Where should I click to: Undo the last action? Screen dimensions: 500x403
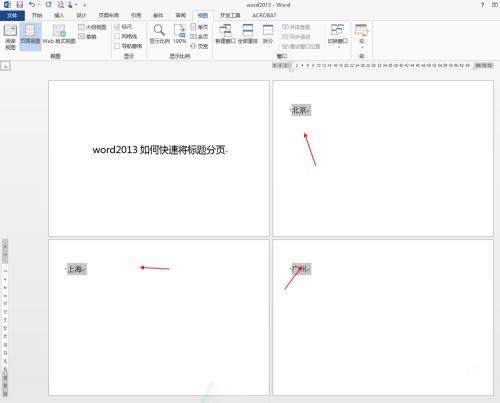32,5
